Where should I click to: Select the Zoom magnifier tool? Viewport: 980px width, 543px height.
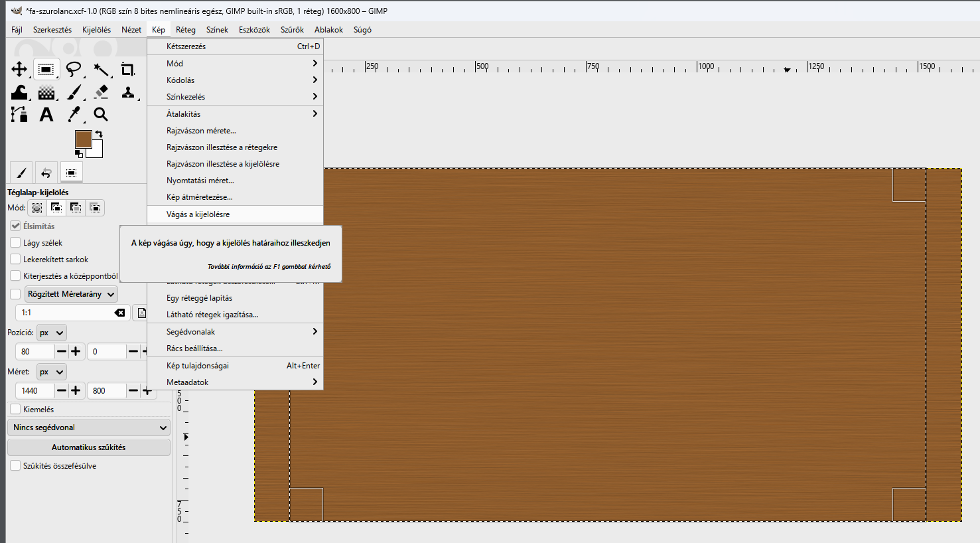point(101,114)
